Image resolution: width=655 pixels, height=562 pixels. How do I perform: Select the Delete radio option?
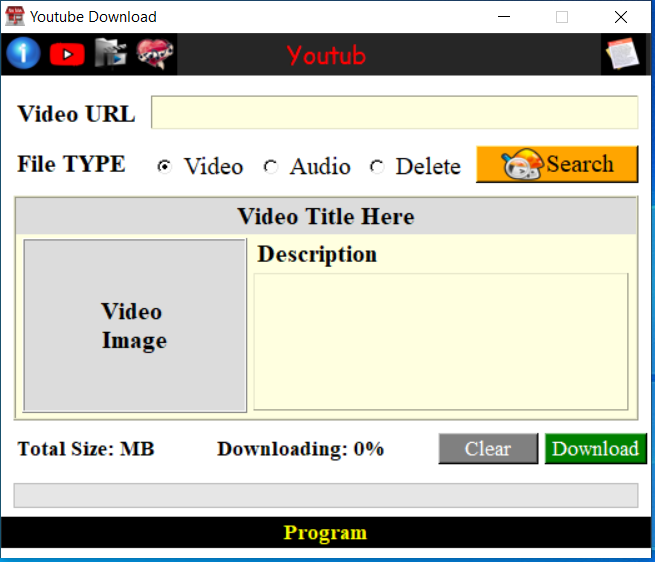click(377, 167)
